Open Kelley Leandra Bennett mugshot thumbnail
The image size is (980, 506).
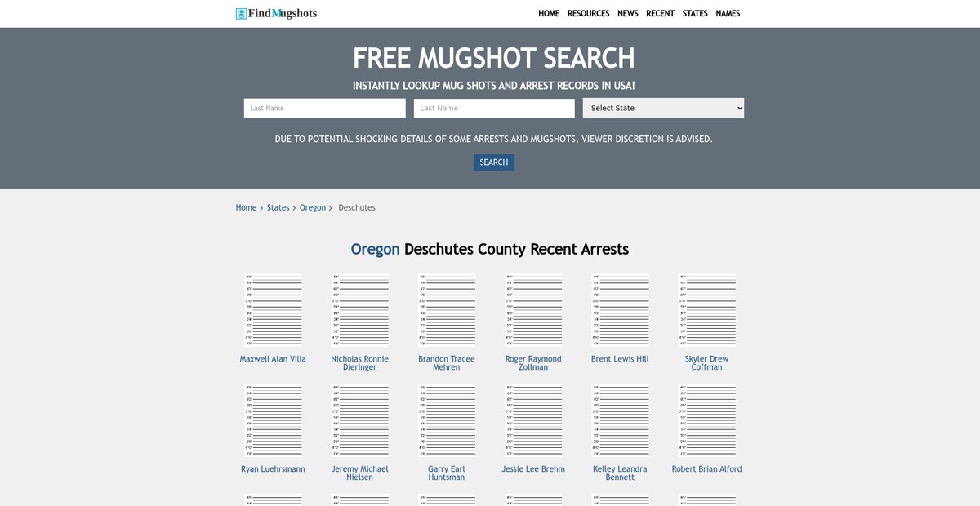[x=620, y=420]
